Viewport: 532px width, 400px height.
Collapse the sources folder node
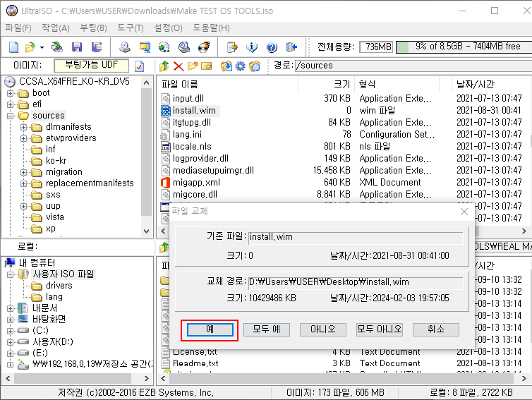click(x=10, y=116)
